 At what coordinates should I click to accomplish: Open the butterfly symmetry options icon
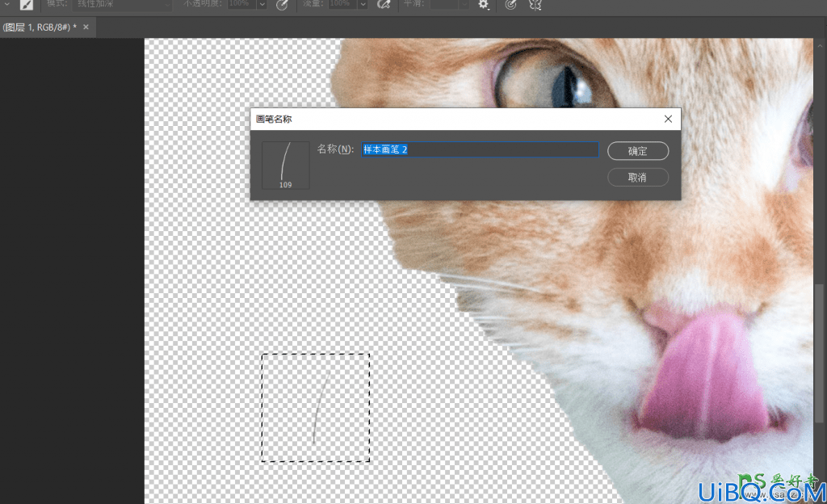point(535,5)
